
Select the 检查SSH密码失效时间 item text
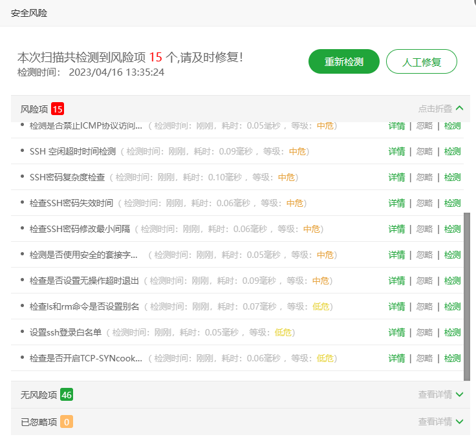(x=71, y=203)
